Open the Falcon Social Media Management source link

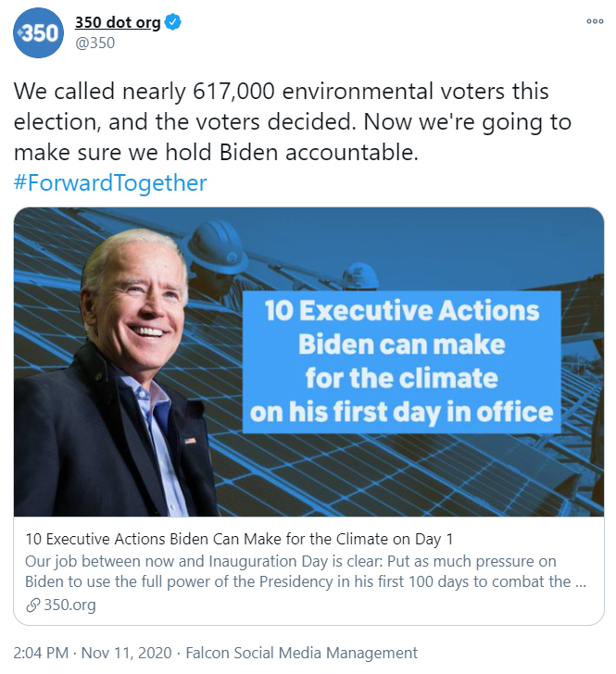point(302,652)
